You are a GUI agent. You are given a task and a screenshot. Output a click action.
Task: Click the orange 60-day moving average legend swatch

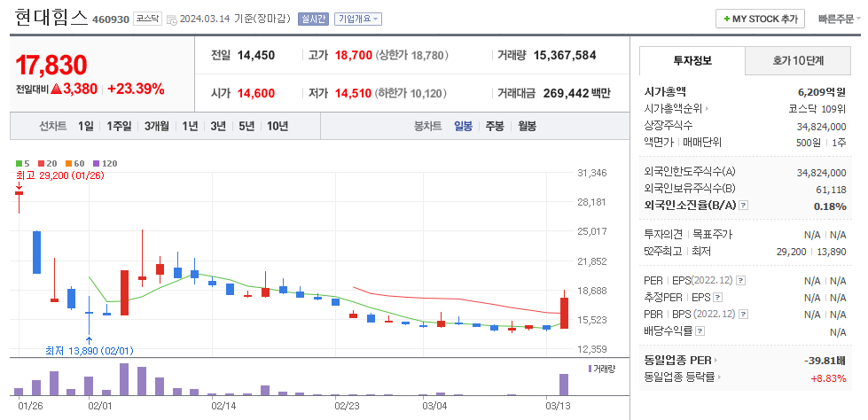click(68, 163)
